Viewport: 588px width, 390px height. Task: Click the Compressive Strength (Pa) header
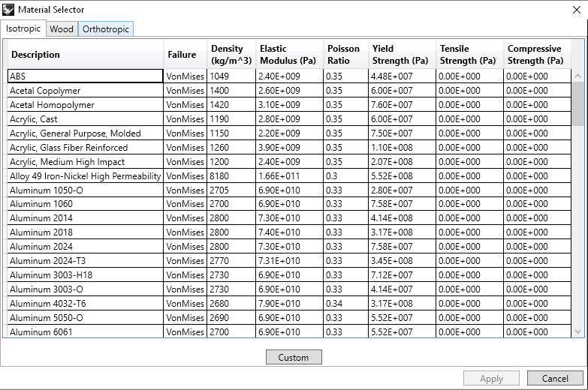(537, 54)
